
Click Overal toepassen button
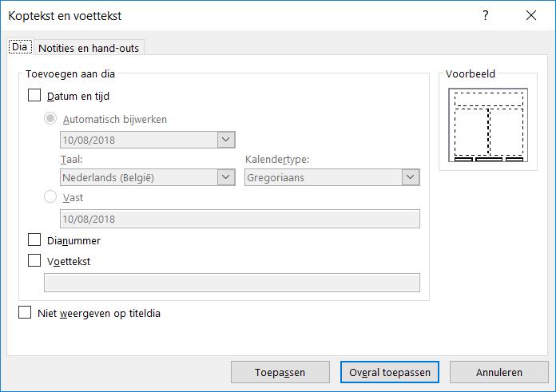[x=390, y=372]
